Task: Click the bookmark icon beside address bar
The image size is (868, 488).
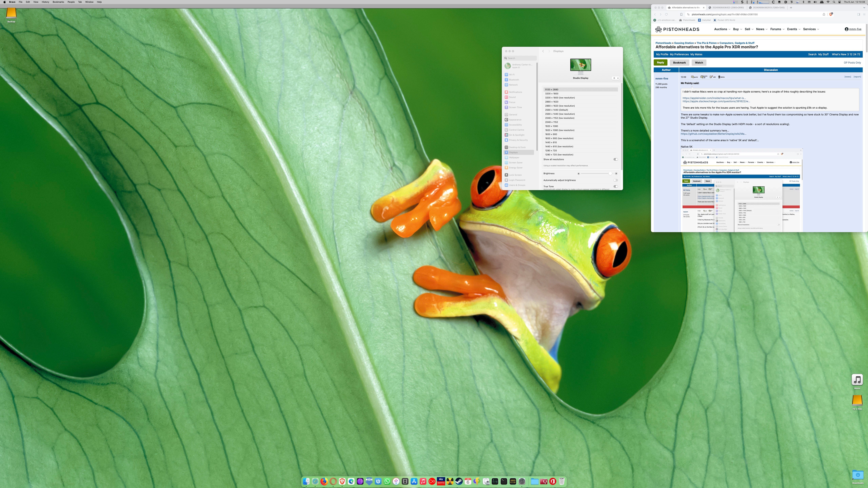Action: point(681,14)
